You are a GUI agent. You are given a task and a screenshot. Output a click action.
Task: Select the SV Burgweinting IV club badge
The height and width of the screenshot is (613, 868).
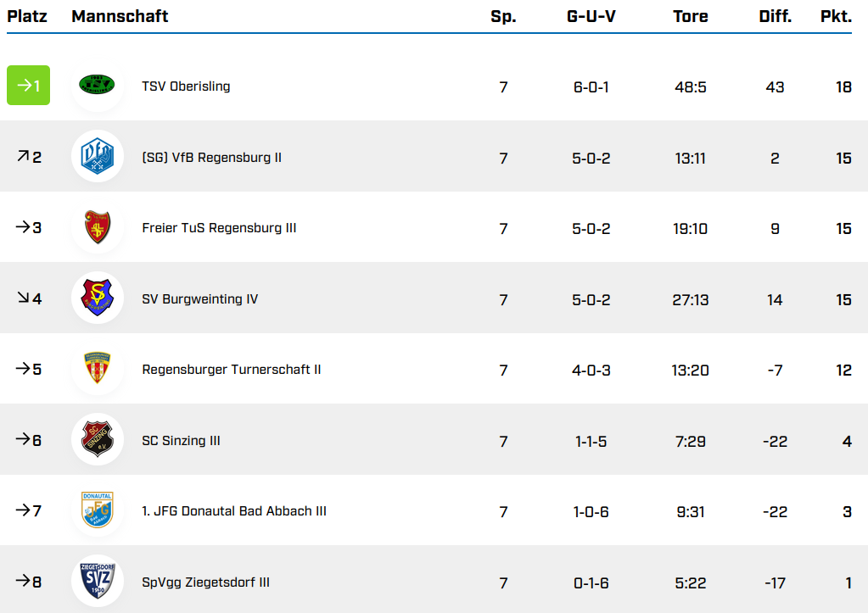point(97,298)
